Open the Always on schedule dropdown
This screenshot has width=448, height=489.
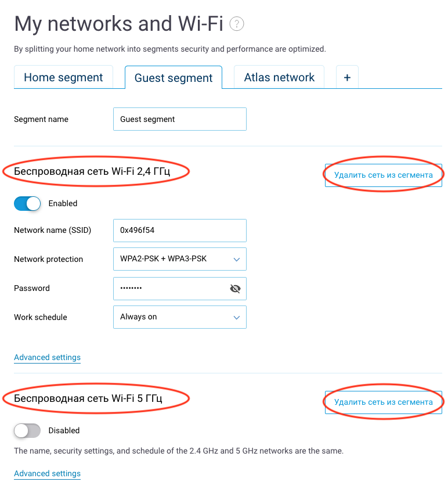180,317
